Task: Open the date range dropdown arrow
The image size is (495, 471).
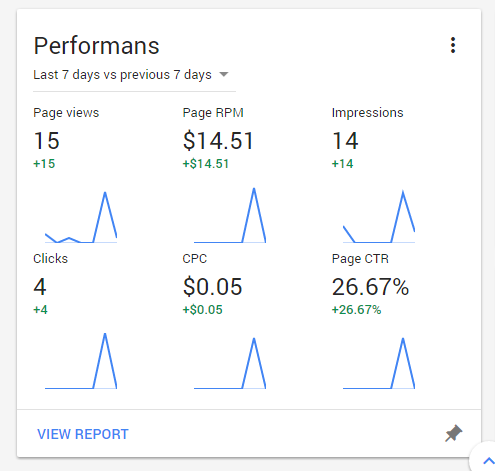Action: pos(224,74)
